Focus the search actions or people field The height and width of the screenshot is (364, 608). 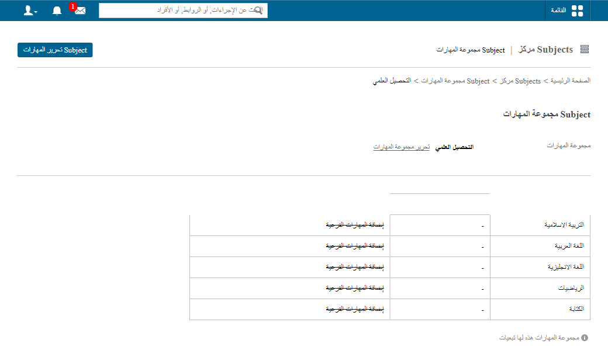tap(183, 11)
